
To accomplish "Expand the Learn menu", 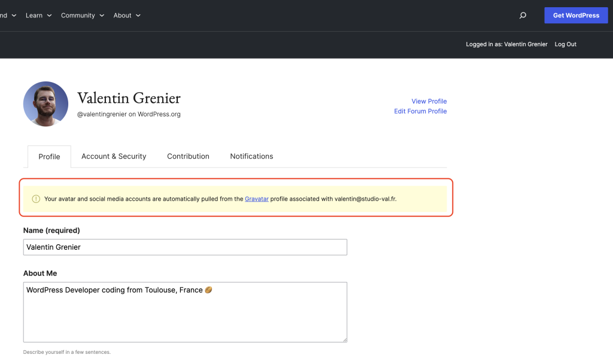I will coord(39,15).
